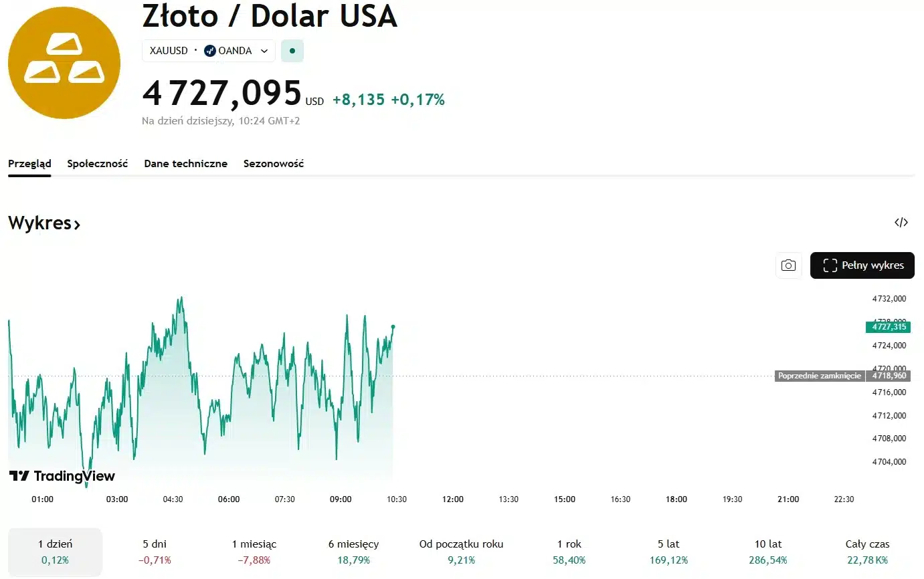Click the Poprzednie zamknięcie price label
The height and width of the screenshot is (579, 924).
click(819, 376)
